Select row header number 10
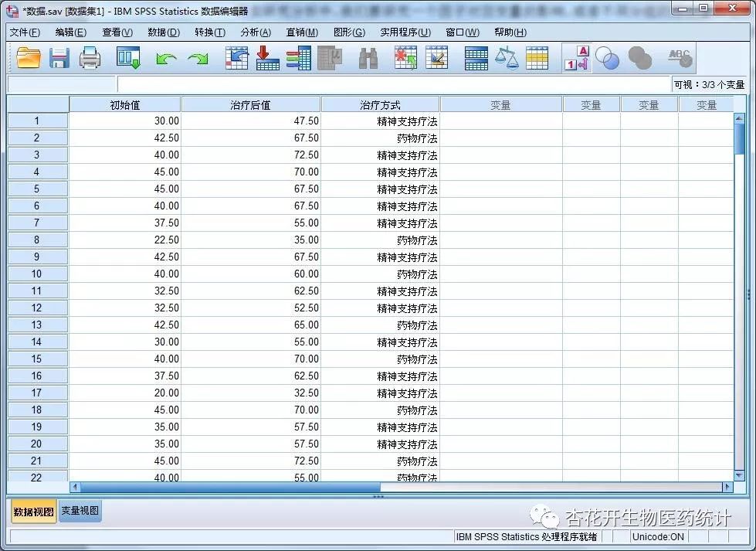This screenshot has height=551, width=756. [x=37, y=274]
